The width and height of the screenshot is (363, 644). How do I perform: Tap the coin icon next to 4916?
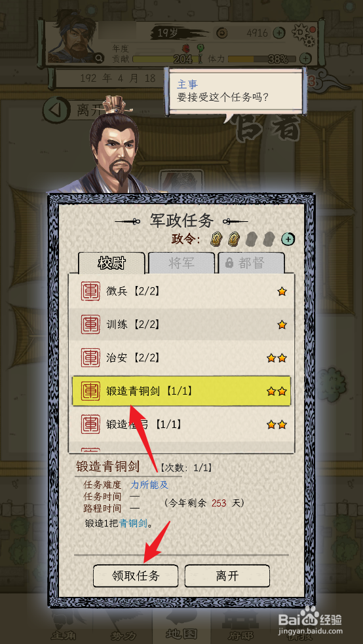pyautogui.click(x=222, y=33)
